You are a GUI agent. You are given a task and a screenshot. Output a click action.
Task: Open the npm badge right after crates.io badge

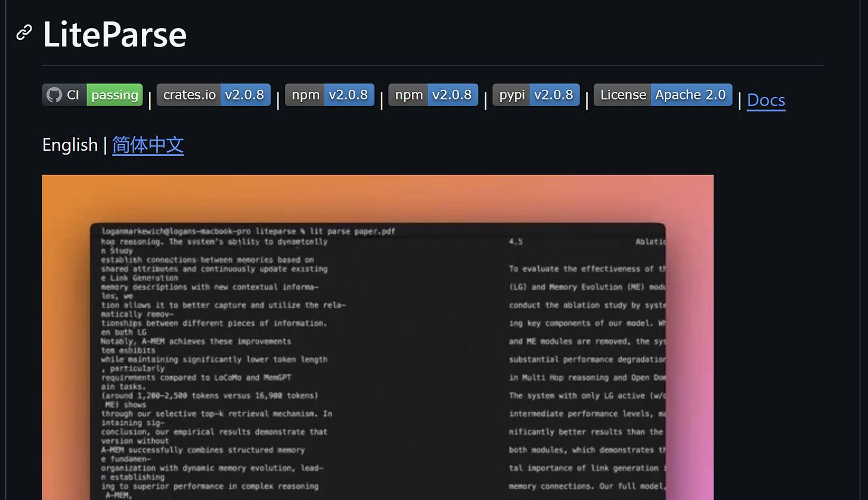pos(330,95)
